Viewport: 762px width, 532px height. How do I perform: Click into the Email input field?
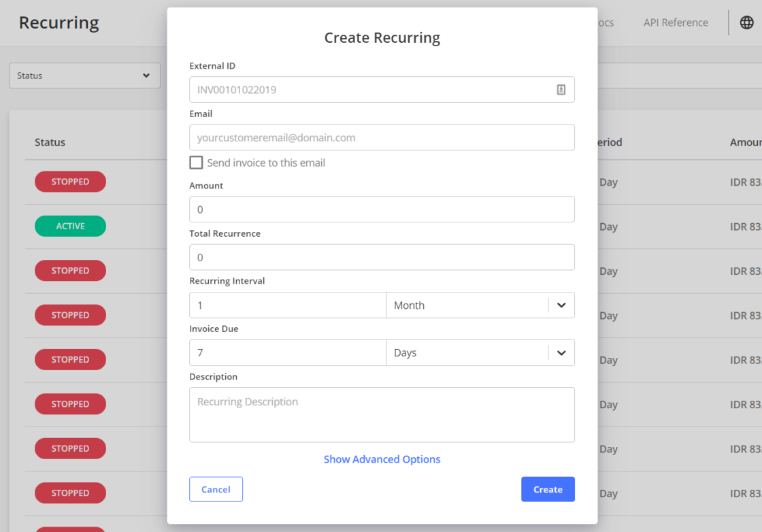click(x=382, y=137)
